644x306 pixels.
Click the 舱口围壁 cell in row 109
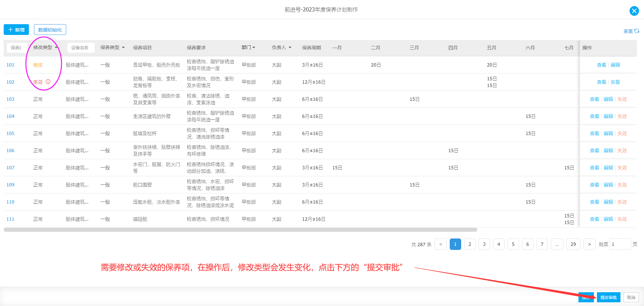142,185
